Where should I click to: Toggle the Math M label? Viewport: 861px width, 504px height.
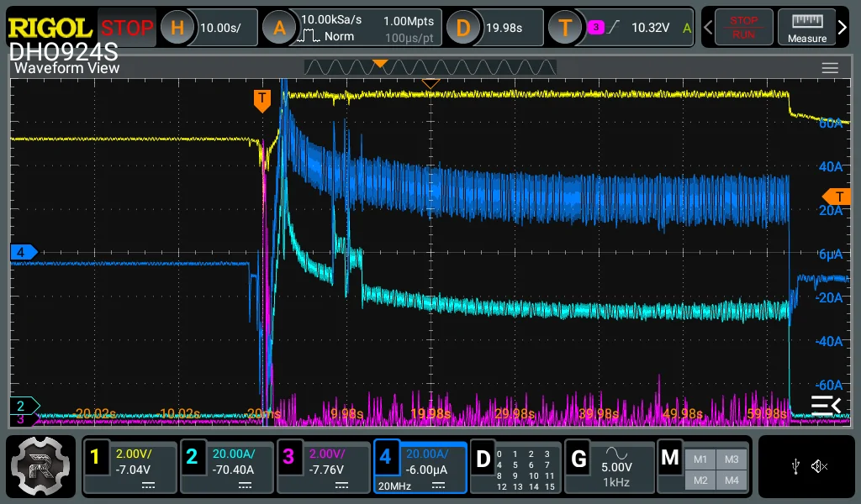(670, 458)
